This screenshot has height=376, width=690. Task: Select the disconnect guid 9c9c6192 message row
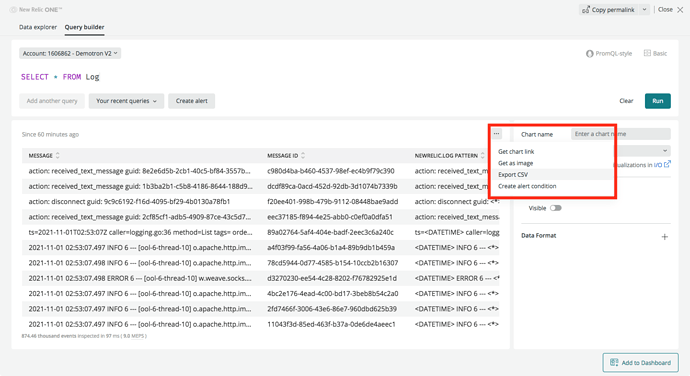coord(129,202)
